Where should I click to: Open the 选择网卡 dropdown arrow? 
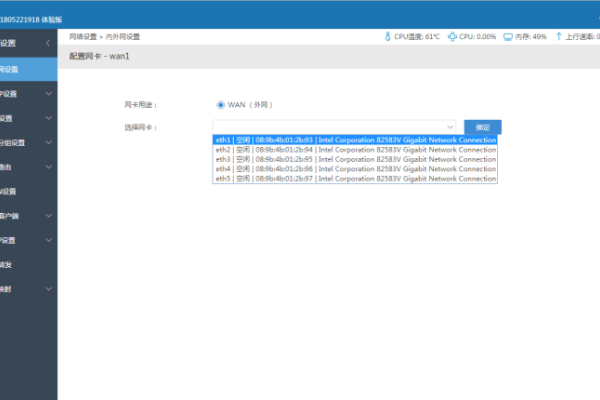pos(450,127)
